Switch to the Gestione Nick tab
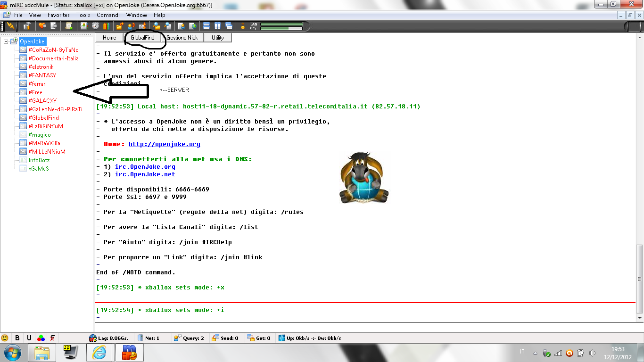The image size is (644, 362). click(182, 38)
